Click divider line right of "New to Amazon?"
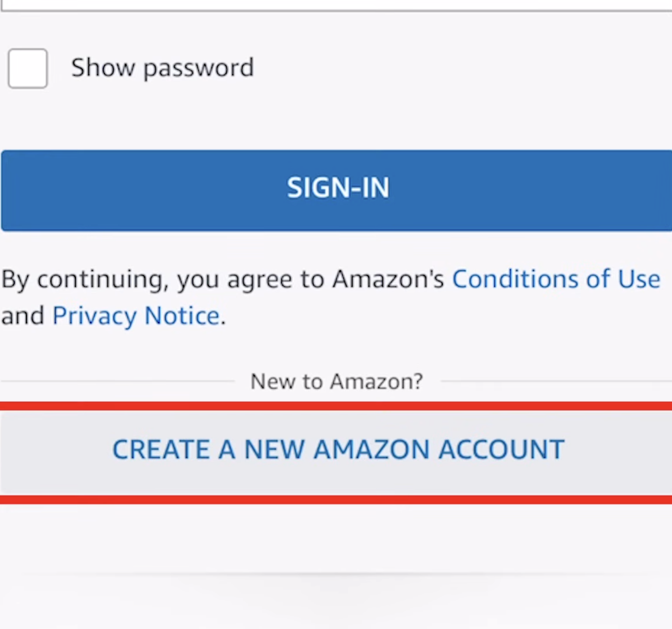This screenshot has height=629, width=672. pyautogui.click(x=556, y=381)
